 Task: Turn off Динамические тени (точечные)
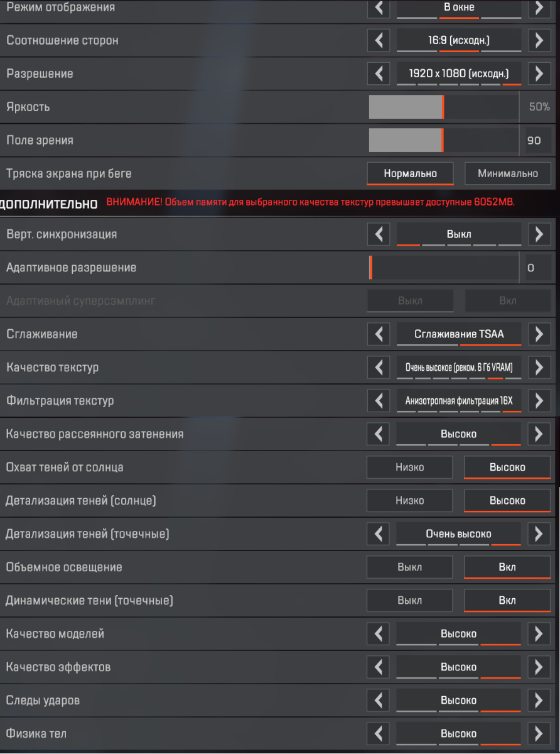(409, 601)
